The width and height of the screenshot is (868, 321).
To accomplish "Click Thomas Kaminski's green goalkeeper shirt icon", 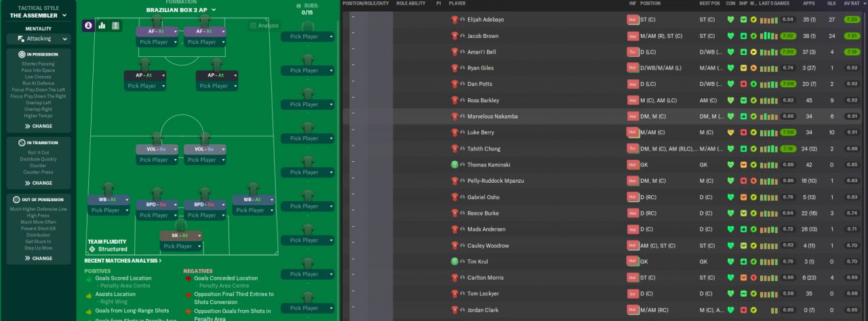I will click(x=455, y=165).
